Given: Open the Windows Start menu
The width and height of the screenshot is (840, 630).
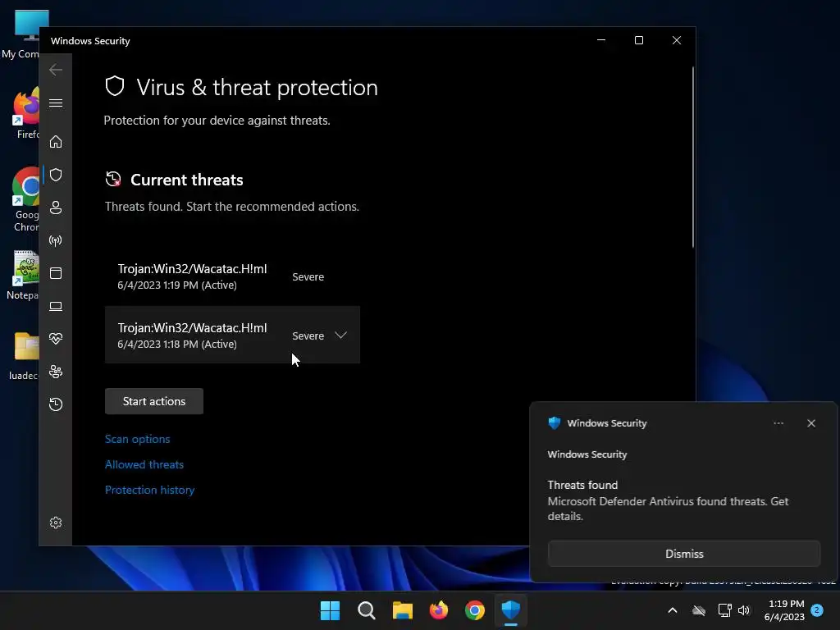Looking at the screenshot, I should pos(330,610).
